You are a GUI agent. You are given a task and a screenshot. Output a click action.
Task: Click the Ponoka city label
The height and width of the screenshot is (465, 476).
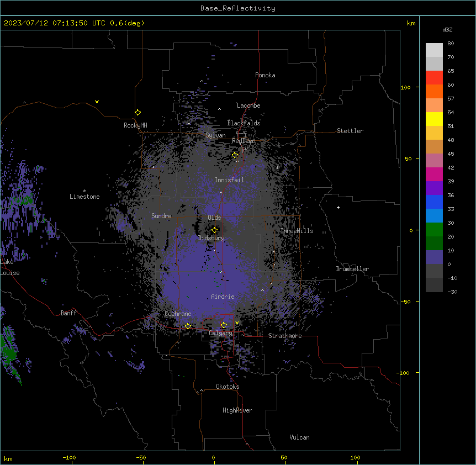[265, 75]
